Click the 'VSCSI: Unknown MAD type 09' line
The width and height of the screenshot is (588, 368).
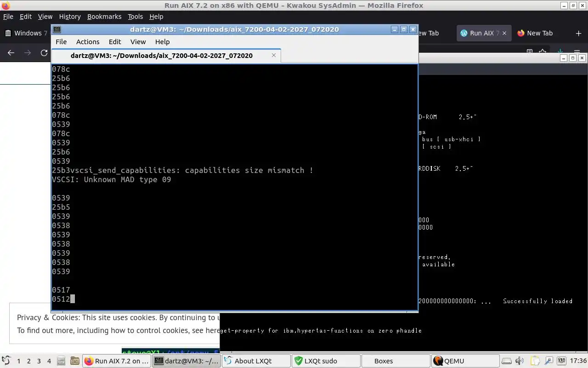(111, 179)
